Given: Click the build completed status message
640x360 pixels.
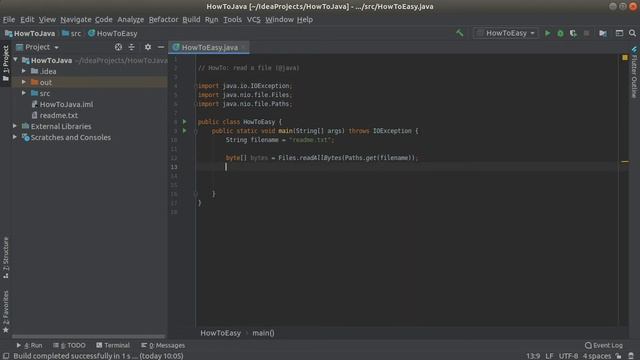Looking at the screenshot, I should tap(98, 356).
